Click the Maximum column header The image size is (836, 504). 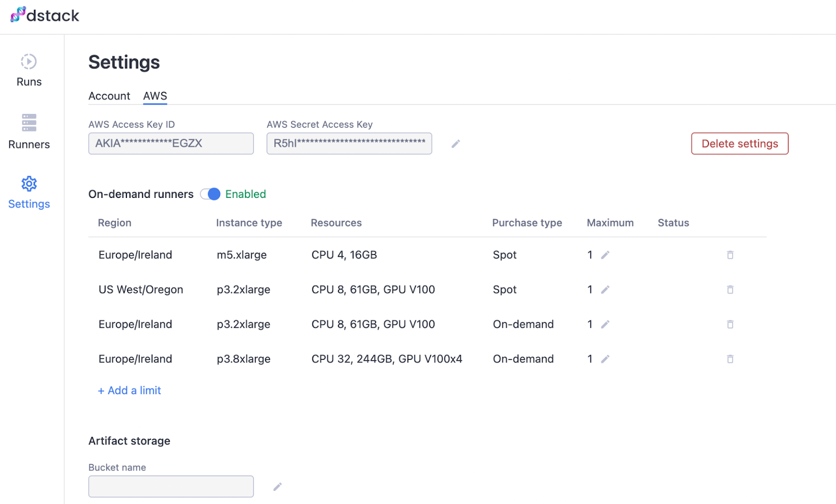point(610,223)
